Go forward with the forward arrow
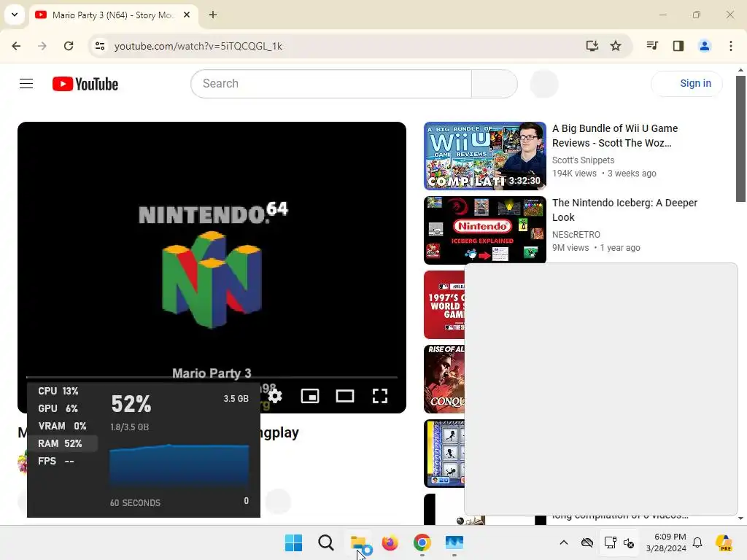This screenshot has height=560, width=747. [x=42, y=46]
